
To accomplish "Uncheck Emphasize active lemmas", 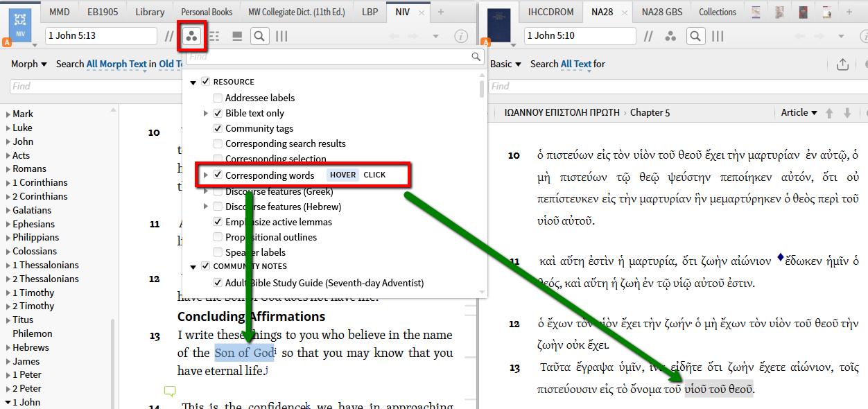I will 218,222.
